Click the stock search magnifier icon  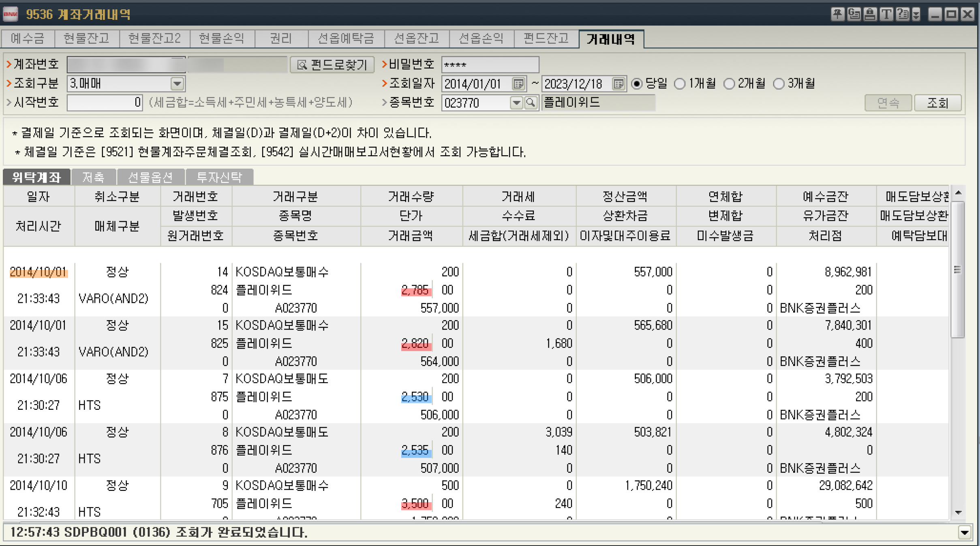pos(531,103)
